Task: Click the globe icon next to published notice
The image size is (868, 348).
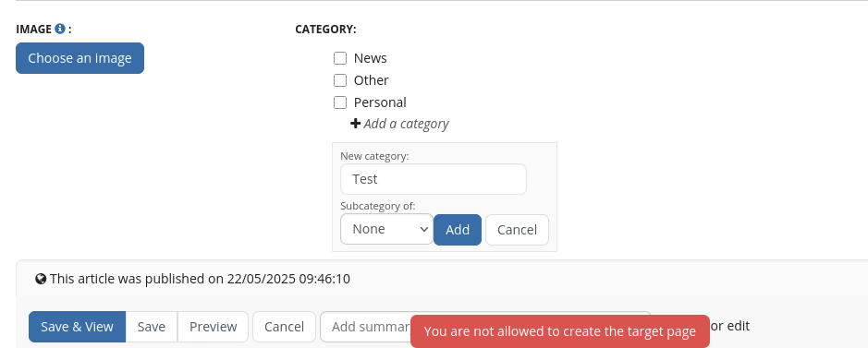Action: (41, 279)
